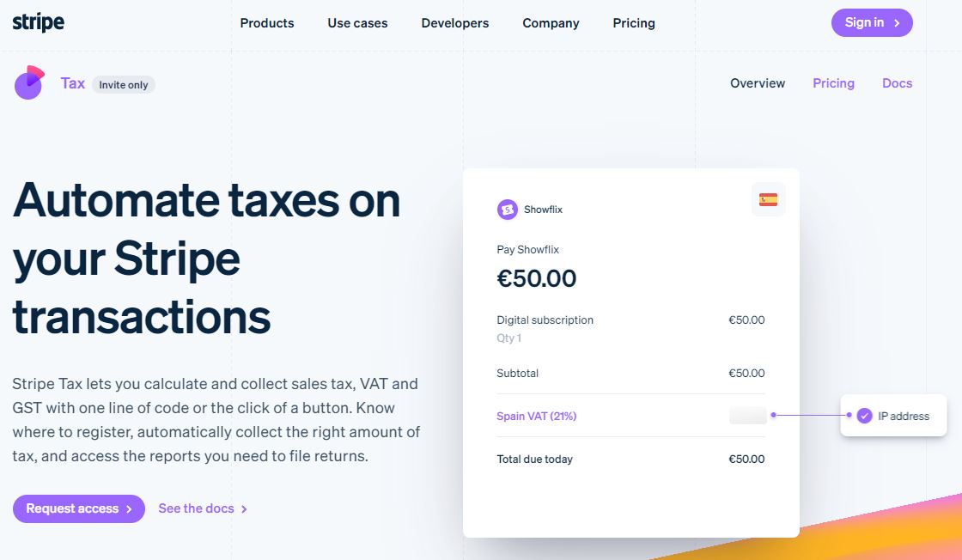962x560 pixels.
Task: Go to Pricing in top navigation
Action: (x=634, y=23)
